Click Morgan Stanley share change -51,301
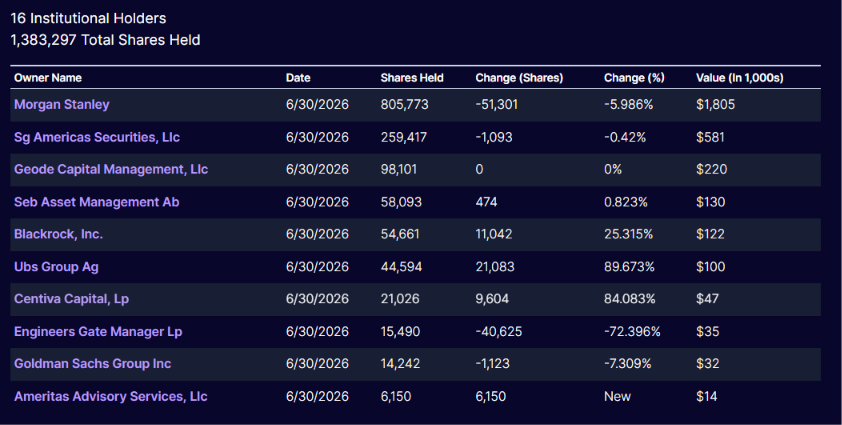Screen dimensions: 842x425 497,105
